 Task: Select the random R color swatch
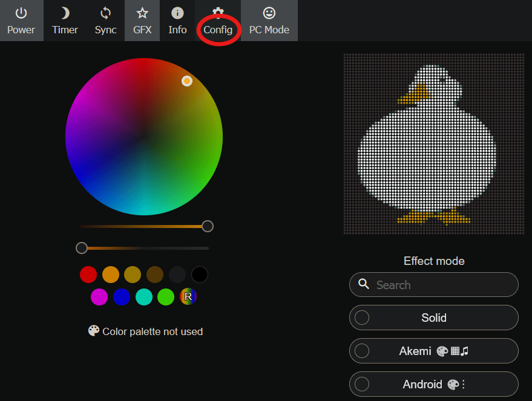click(188, 297)
